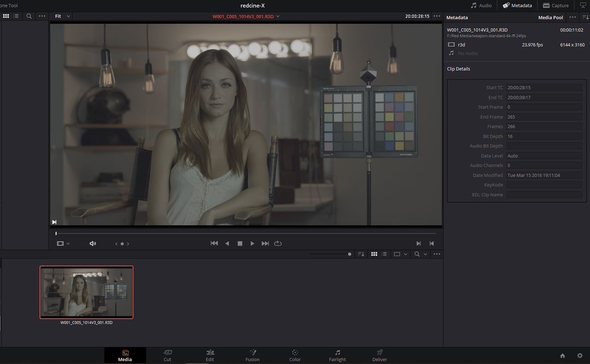The height and width of the screenshot is (364, 590).
Task: Open the Deliver page
Action: click(x=380, y=355)
